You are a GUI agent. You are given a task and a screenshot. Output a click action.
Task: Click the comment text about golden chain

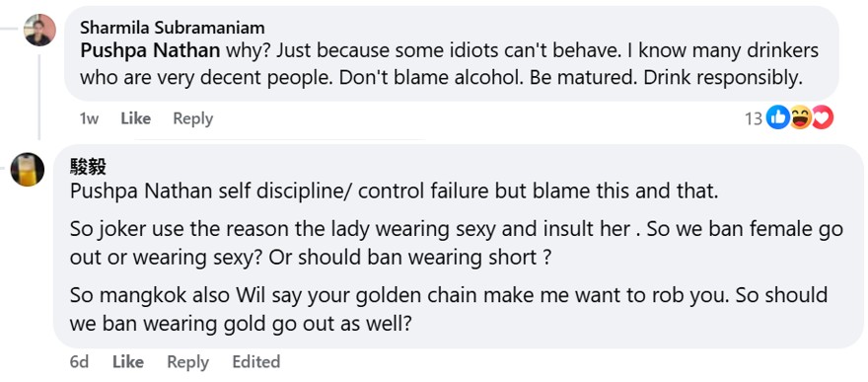click(449, 309)
